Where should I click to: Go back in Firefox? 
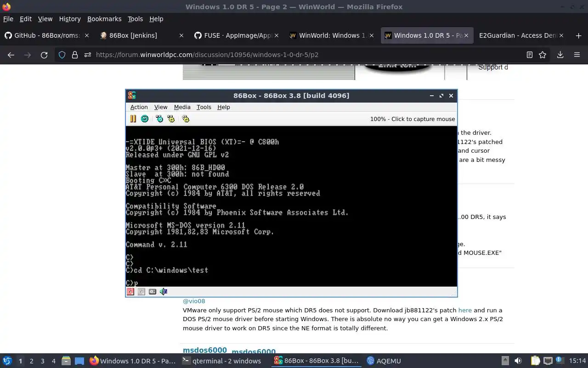(x=11, y=55)
